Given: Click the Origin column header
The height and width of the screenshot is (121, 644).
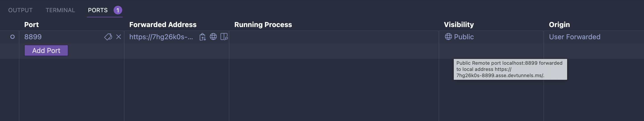Looking at the screenshot, I should click(559, 25).
